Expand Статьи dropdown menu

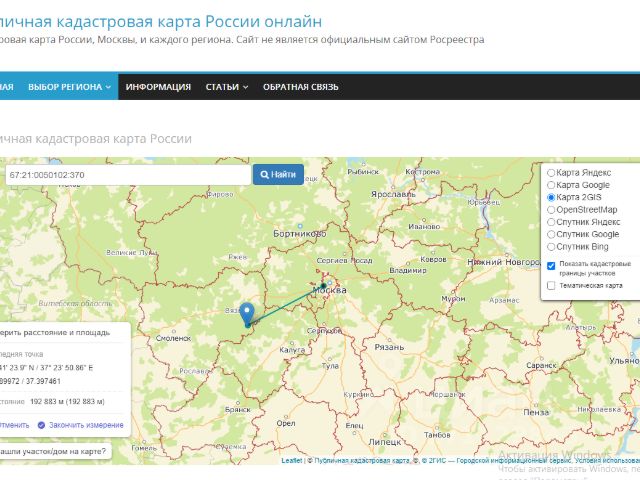pos(227,87)
